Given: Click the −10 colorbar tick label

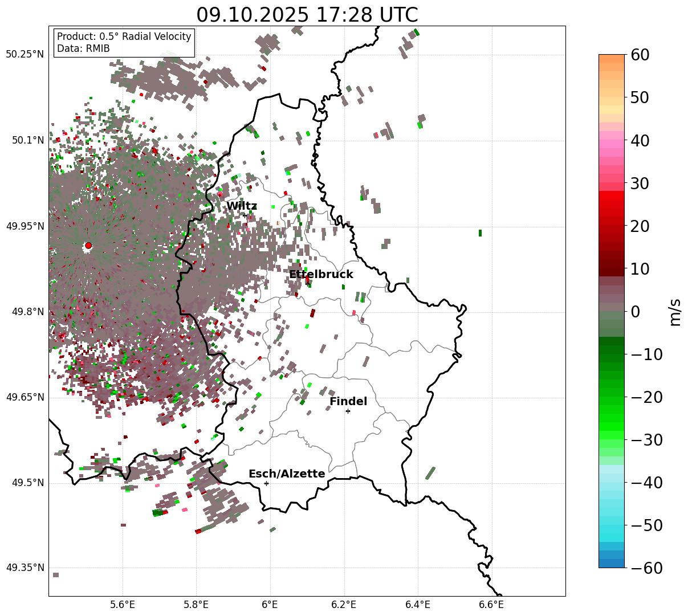Looking at the screenshot, I should [x=646, y=354].
